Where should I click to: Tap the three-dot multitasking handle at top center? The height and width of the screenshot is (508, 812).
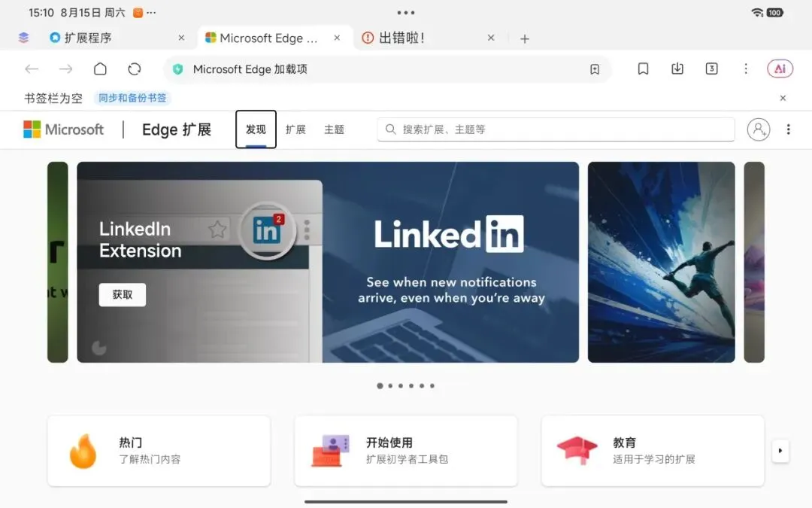coord(406,13)
